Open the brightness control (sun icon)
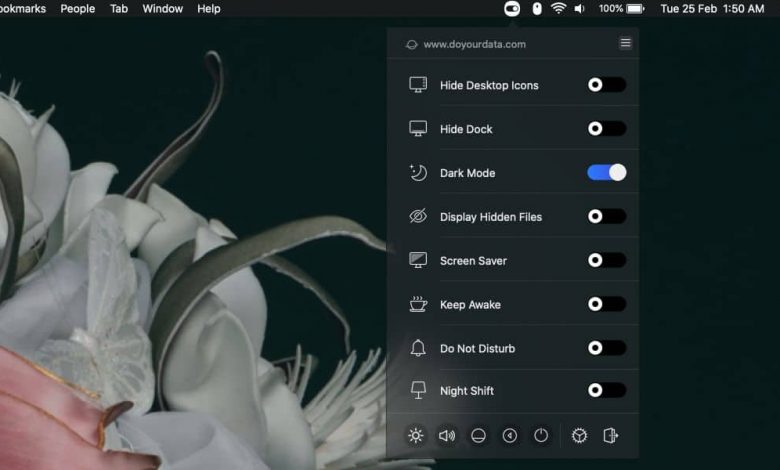Image resolution: width=780 pixels, height=470 pixels. (416, 436)
